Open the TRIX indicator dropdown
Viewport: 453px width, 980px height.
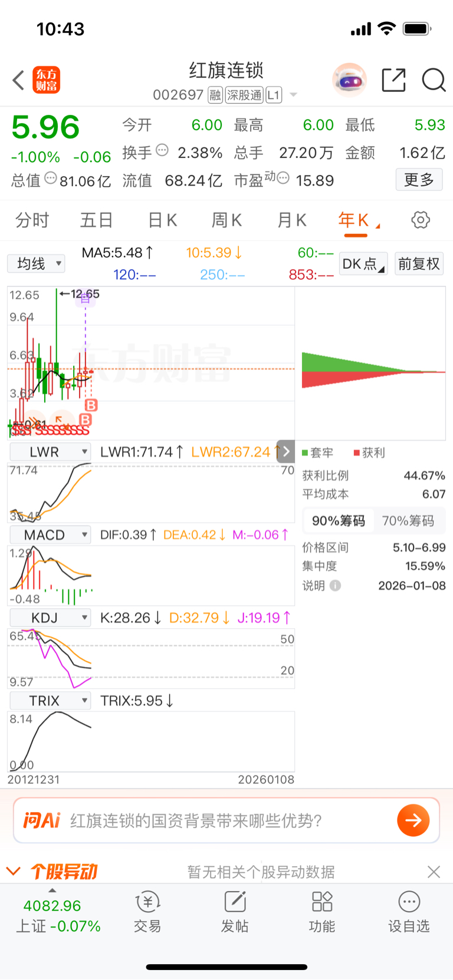(50, 701)
